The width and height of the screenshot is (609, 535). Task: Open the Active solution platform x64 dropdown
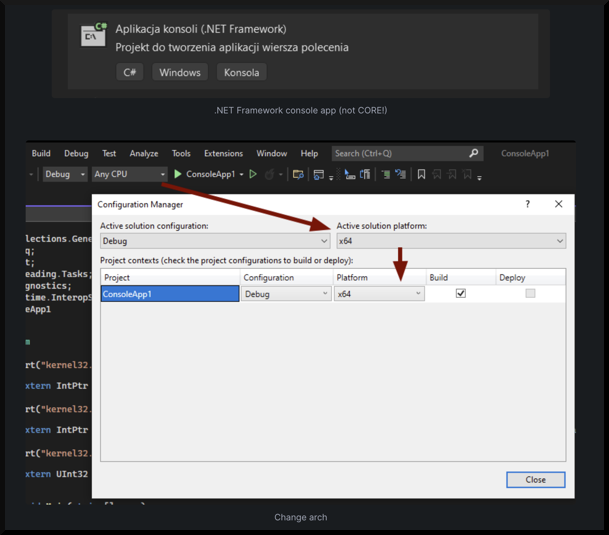coord(451,241)
